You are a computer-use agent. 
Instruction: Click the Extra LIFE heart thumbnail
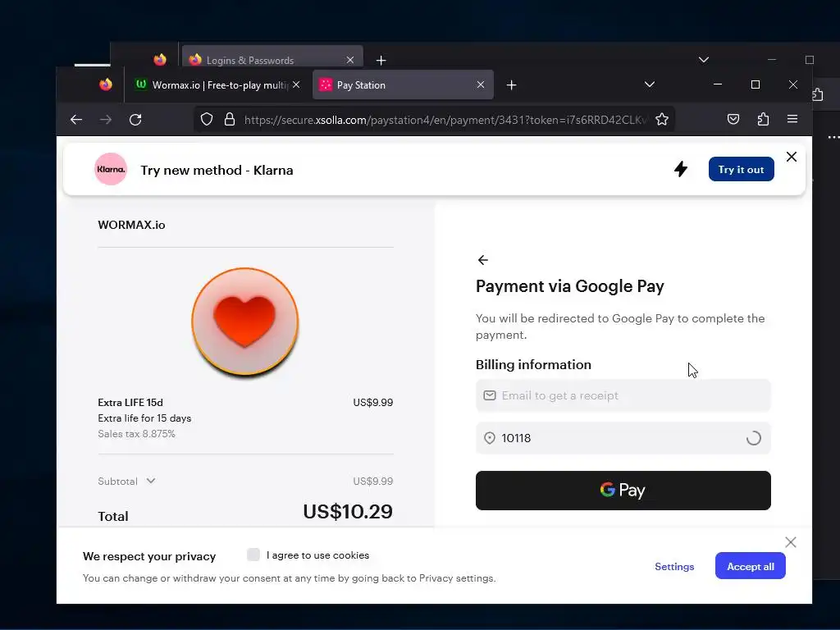pos(244,322)
